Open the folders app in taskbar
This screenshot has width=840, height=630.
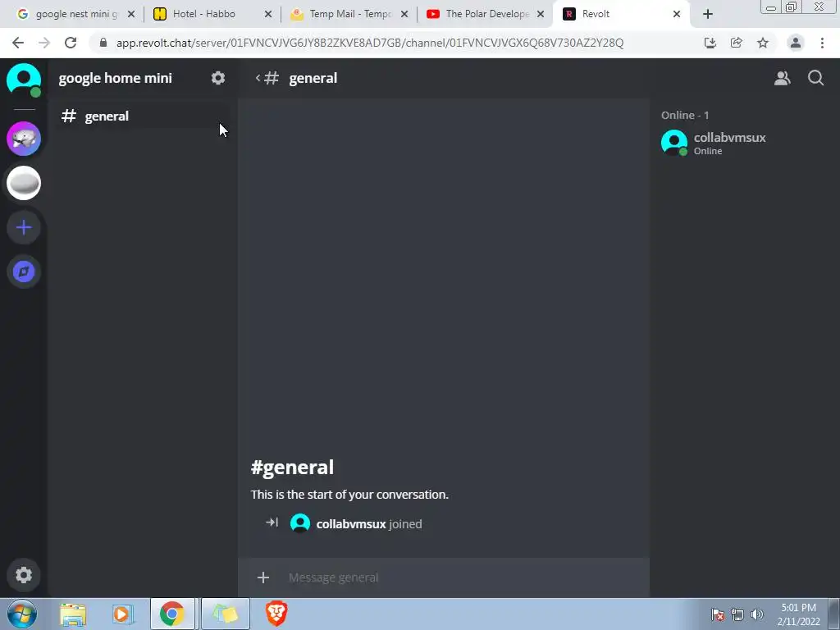pyautogui.click(x=226, y=614)
